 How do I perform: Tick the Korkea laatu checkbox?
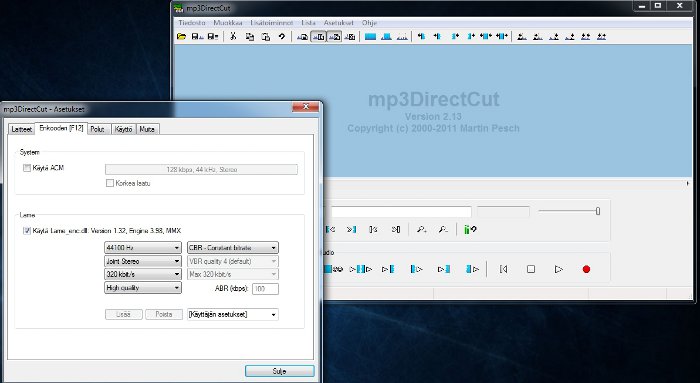click(109, 183)
